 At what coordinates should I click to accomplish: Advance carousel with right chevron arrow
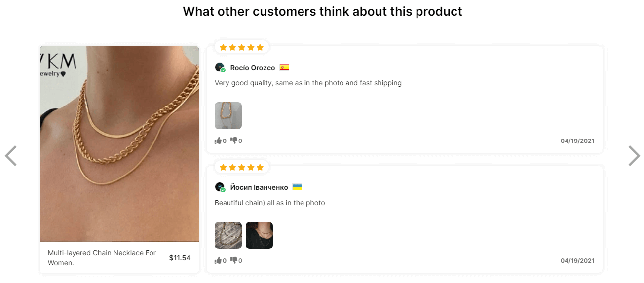click(x=634, y=156)
